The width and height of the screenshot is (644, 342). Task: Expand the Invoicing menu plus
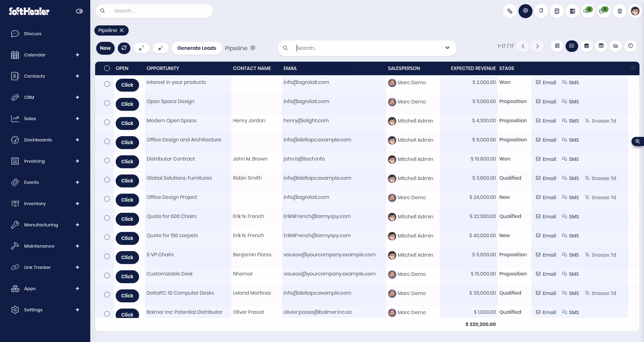click(77, 161)
